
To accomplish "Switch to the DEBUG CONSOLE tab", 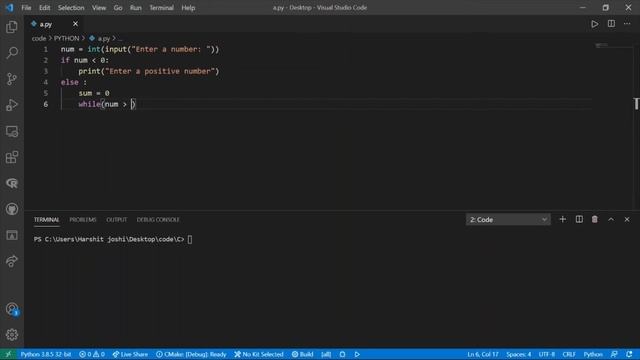I will coord(158,220).
